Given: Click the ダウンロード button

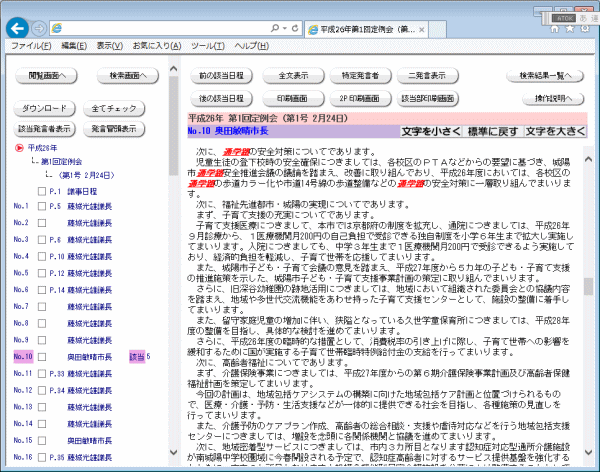Looking at the screenshot, I should 44,108.
